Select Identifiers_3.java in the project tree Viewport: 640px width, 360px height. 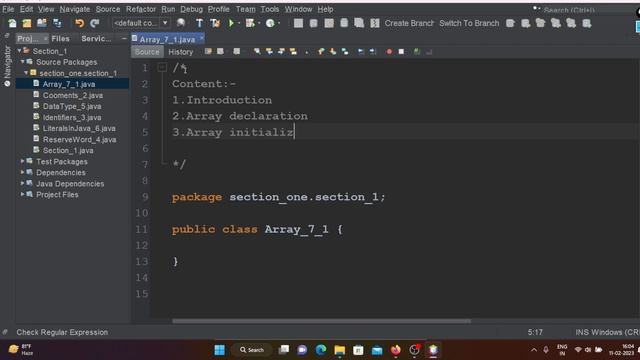click(x=72, y=117)
